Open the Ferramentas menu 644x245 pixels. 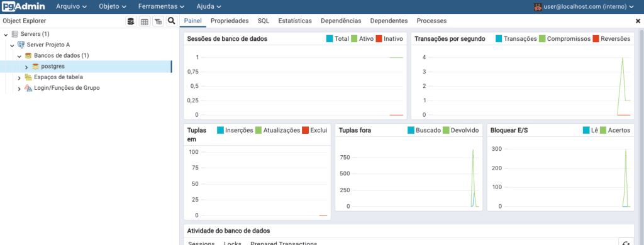(x=162, y=6)
